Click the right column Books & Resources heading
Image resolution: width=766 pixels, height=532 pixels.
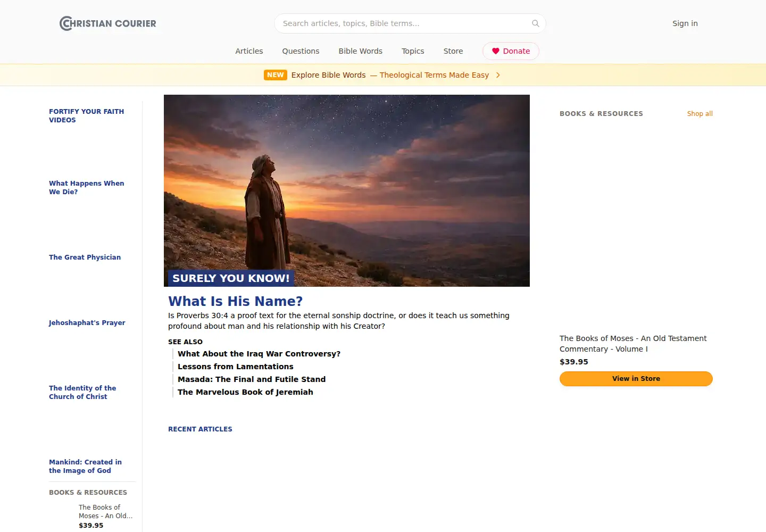pos(601,113)
